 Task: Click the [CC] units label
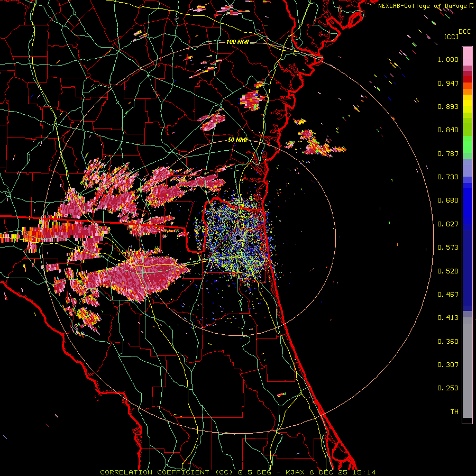tap(451, 36)
